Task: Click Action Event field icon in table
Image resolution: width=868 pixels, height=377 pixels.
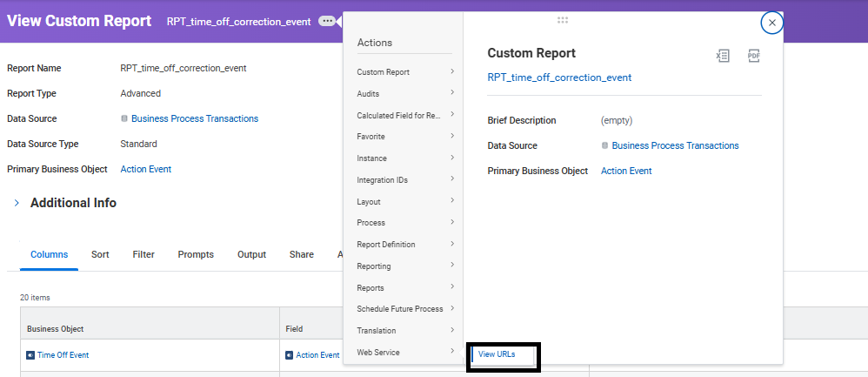Action: point(289,355)
